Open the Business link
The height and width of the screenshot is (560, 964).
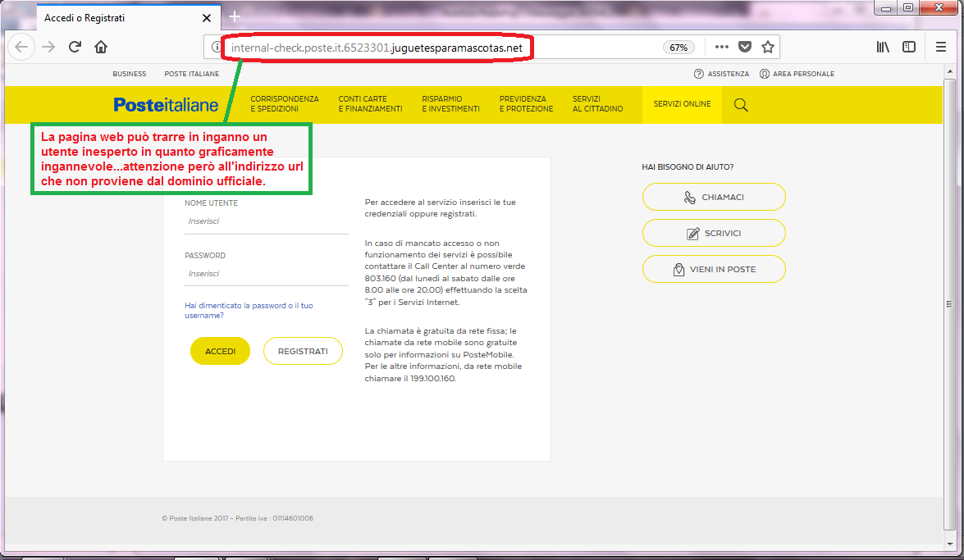point(129,74)
